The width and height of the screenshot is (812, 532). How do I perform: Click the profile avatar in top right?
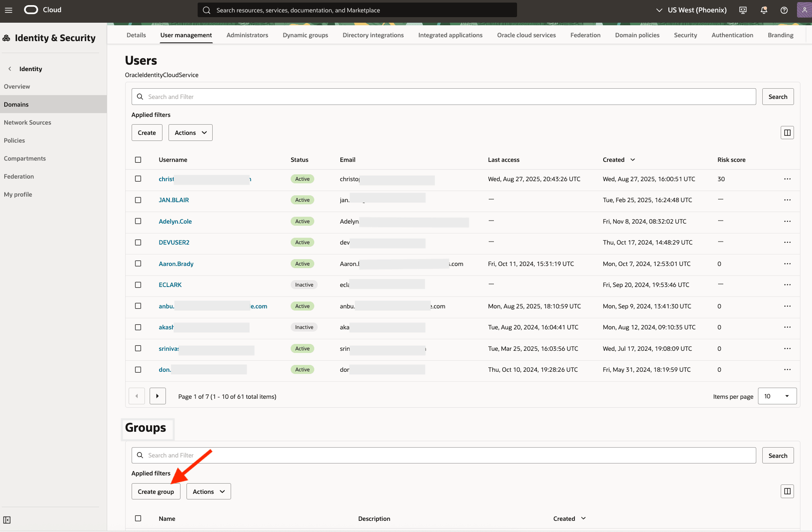tap(804, 10)
